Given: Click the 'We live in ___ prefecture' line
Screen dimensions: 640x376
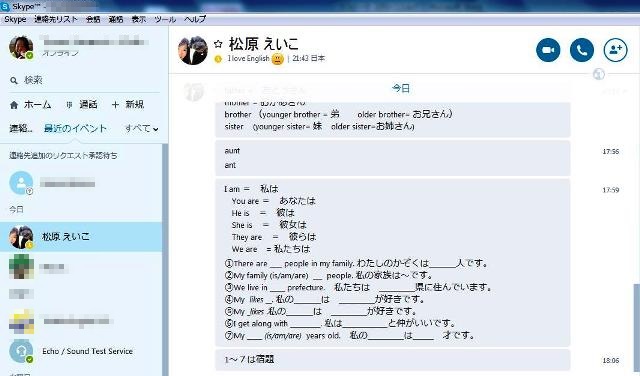Looking at the screenshot, I should pyautogui.click(x=358, y=287).
